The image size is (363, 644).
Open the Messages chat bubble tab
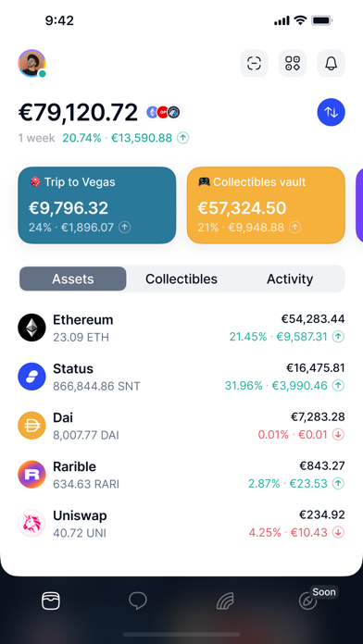(x=138, y=601)
